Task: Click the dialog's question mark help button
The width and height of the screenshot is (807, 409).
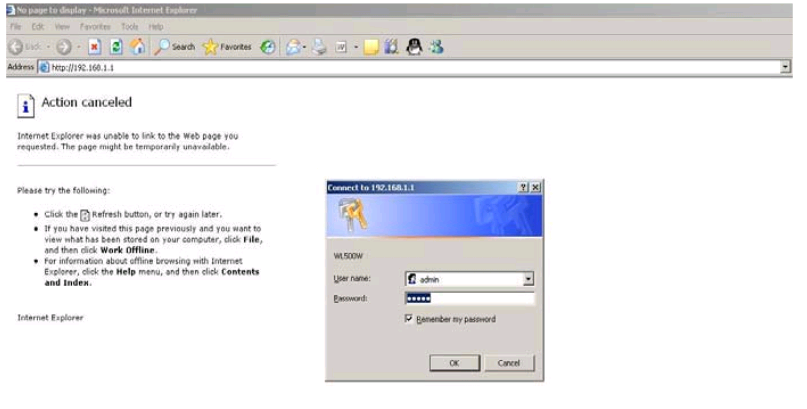Action: pos(524,187)
